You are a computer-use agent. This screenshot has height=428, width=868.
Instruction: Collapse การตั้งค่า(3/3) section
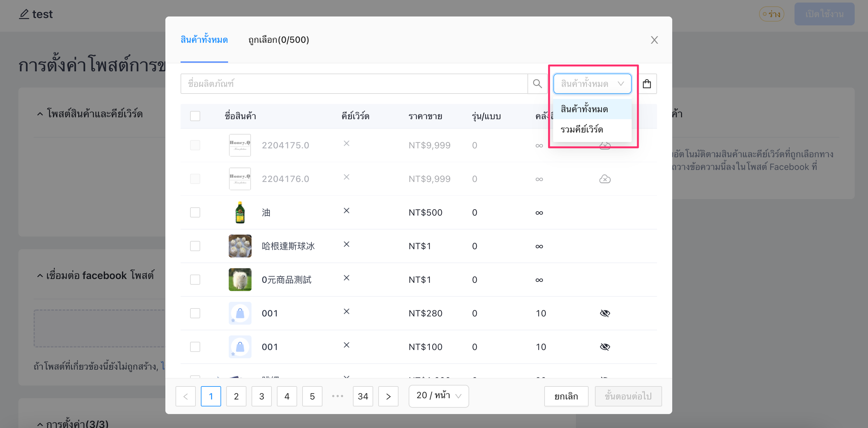coord(40,424)
